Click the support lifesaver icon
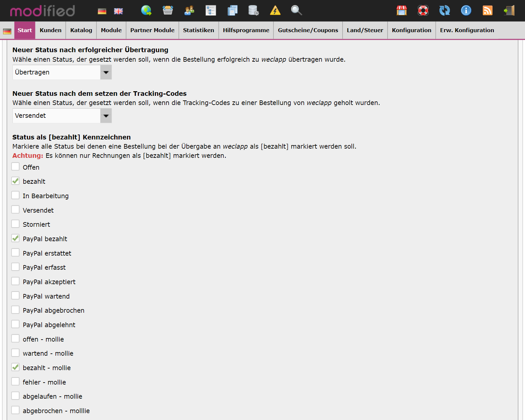 (423, 10)
